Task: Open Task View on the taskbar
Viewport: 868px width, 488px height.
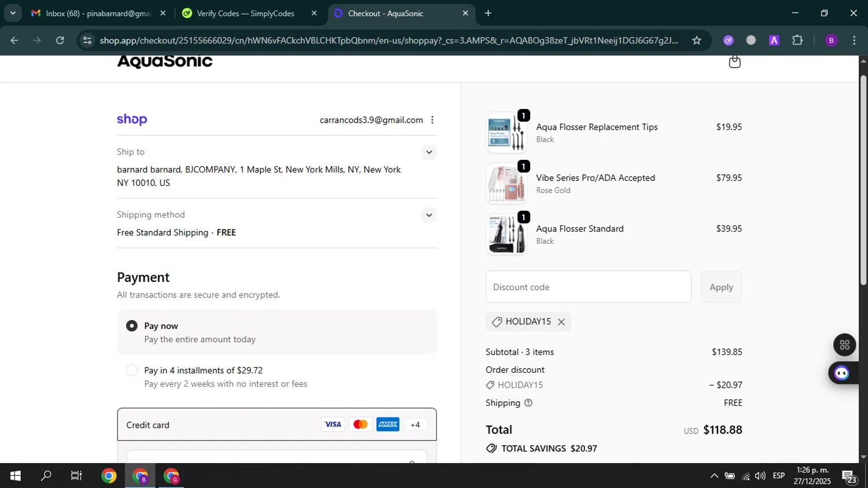Action: (x=76, y=476)
